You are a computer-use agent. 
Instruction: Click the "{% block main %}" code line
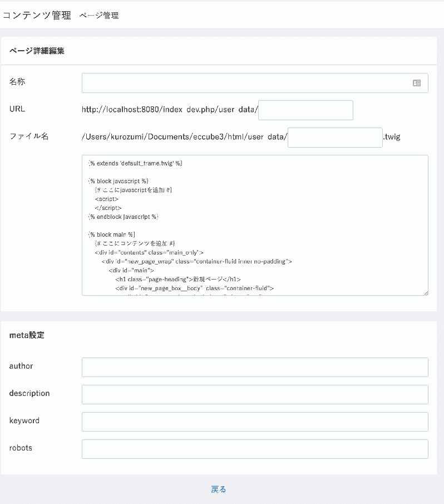click(x=112, y=234)
